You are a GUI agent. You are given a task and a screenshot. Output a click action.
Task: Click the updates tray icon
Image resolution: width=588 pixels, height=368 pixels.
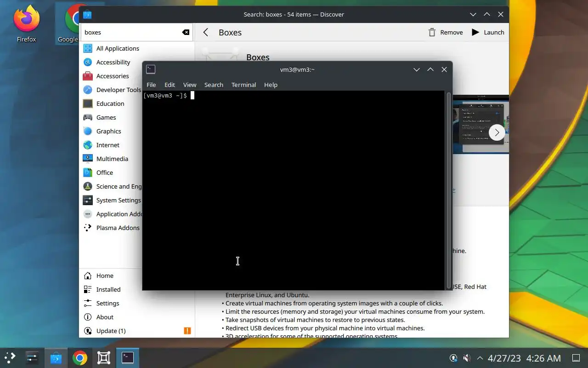click(x=453, y=358)
